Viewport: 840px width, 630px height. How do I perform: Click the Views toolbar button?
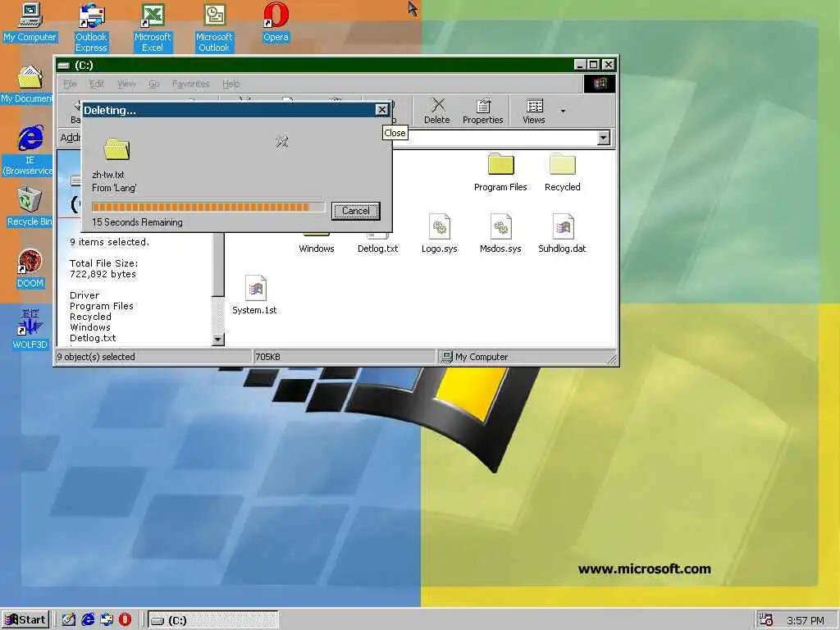533,112
